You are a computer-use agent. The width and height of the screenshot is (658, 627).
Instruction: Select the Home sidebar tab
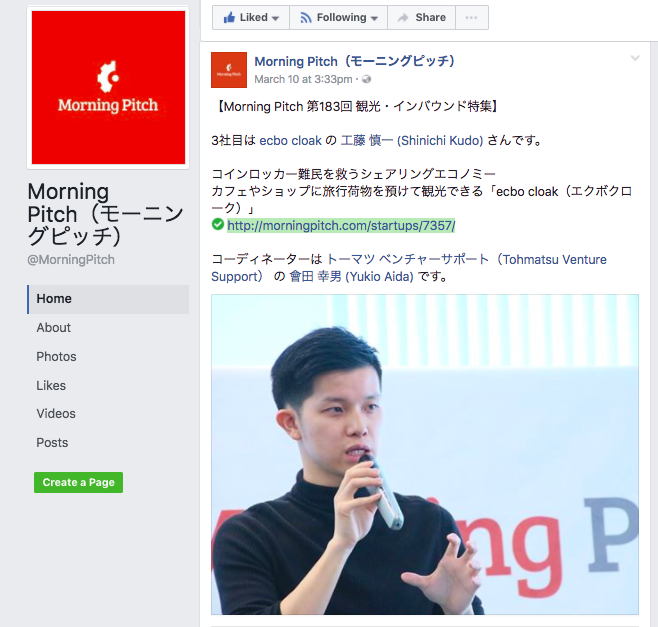108,299
